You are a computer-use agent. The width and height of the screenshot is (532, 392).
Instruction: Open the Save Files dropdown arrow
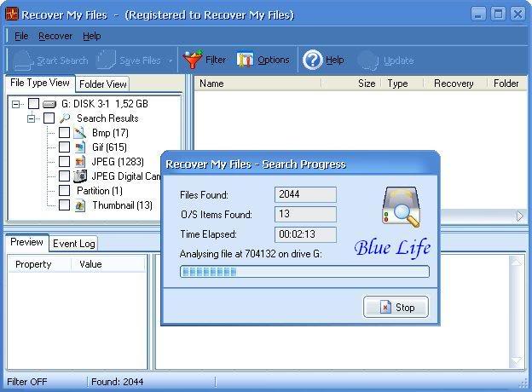tap(171, 61)
